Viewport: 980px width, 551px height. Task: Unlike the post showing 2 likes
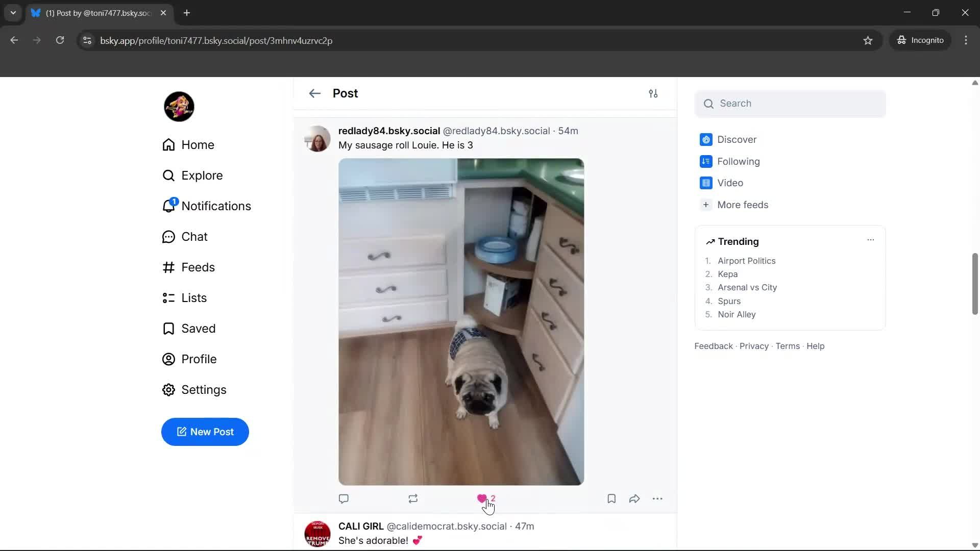[x=482, y=498]
